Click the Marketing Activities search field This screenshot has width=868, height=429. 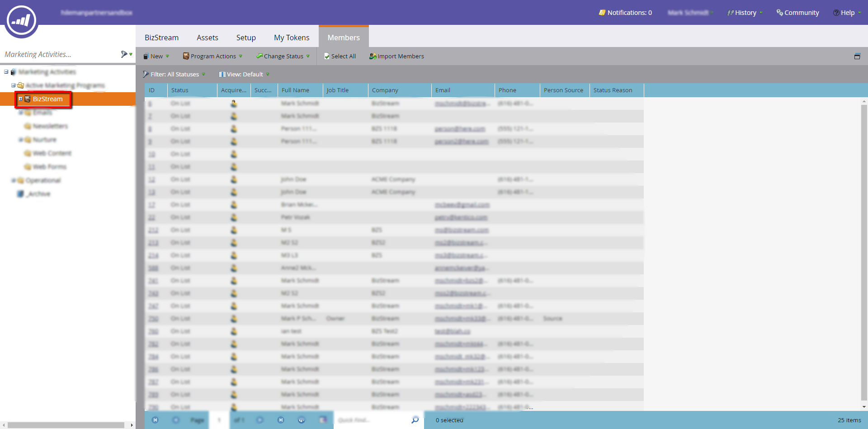(x=59, y=54)
